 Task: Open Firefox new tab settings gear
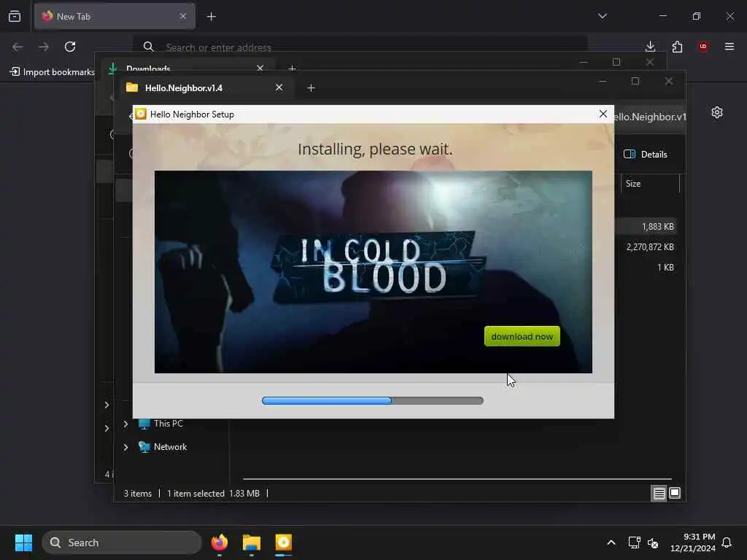[x=717, y=112]
